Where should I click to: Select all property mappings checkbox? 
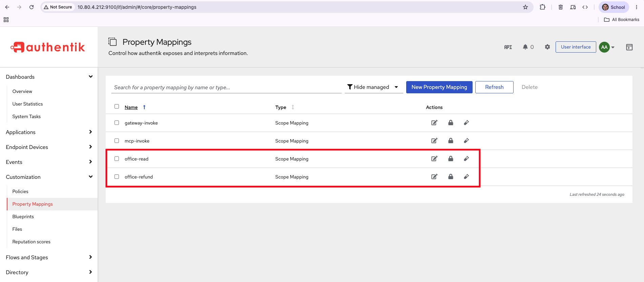click(117, 107)
